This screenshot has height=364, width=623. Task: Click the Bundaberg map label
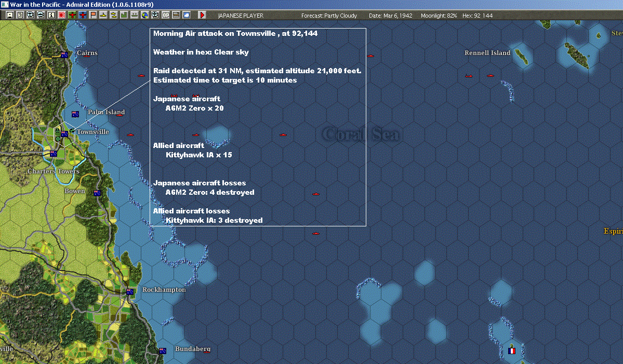click(x=193, y=349)
